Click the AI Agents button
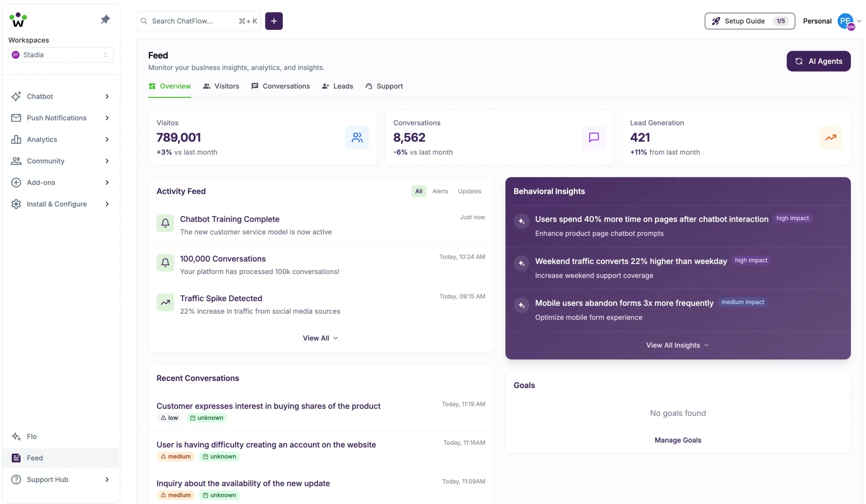The width and height of the screenshot is (866, 504). (x=818, y=61)
